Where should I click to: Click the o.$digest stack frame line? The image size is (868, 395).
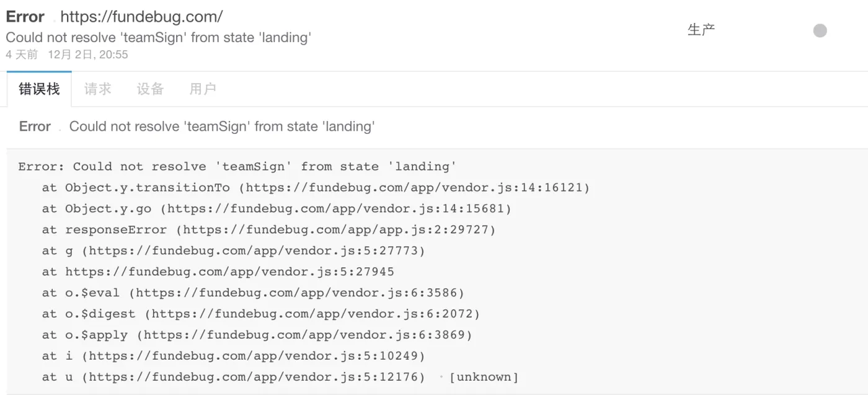coord(260,314)
